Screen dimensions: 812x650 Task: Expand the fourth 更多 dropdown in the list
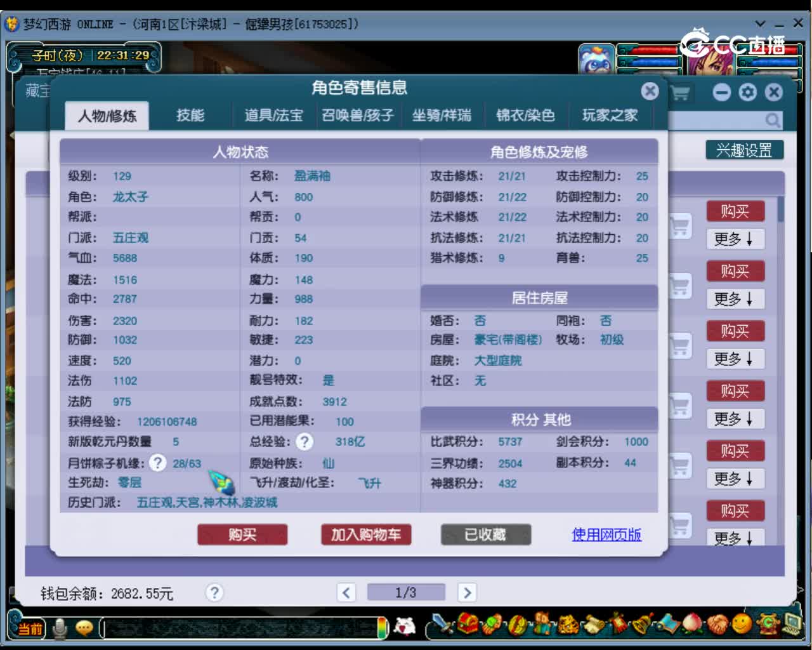[x=735, y=419]
